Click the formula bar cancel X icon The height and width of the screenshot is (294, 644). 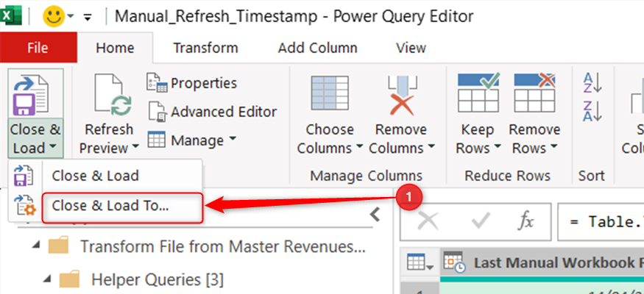(428, 222)
